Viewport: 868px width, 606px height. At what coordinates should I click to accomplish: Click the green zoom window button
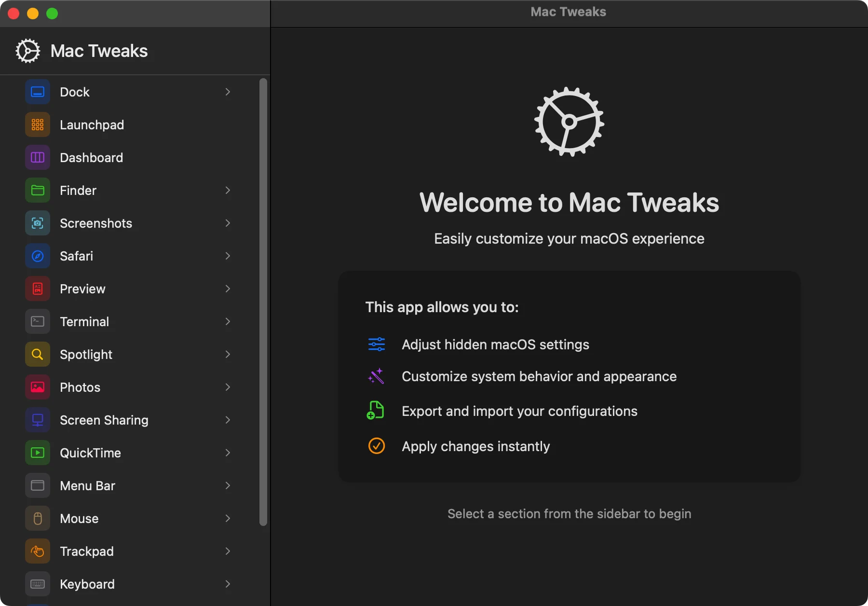52,14
